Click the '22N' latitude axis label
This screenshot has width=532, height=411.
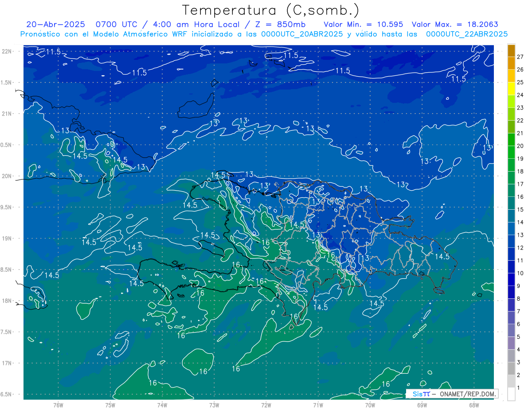[x=8, y=51]
